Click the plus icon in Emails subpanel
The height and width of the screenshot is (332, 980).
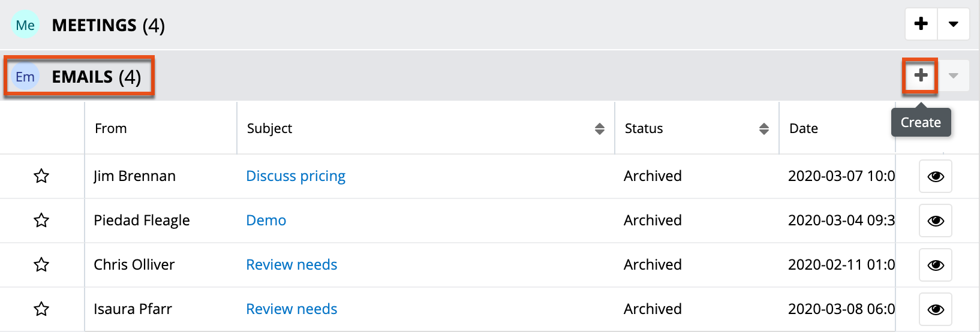921,76
